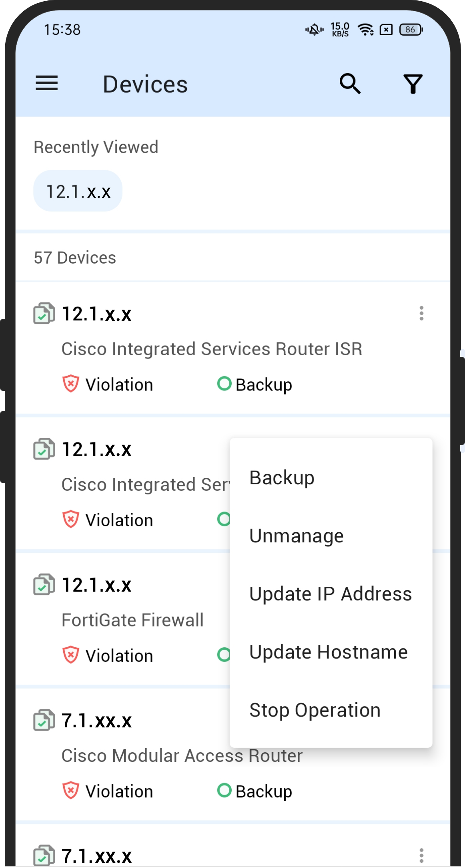
Task: Open the Cisco Integrated Services Router ISR device
Action: pos(211,349)
